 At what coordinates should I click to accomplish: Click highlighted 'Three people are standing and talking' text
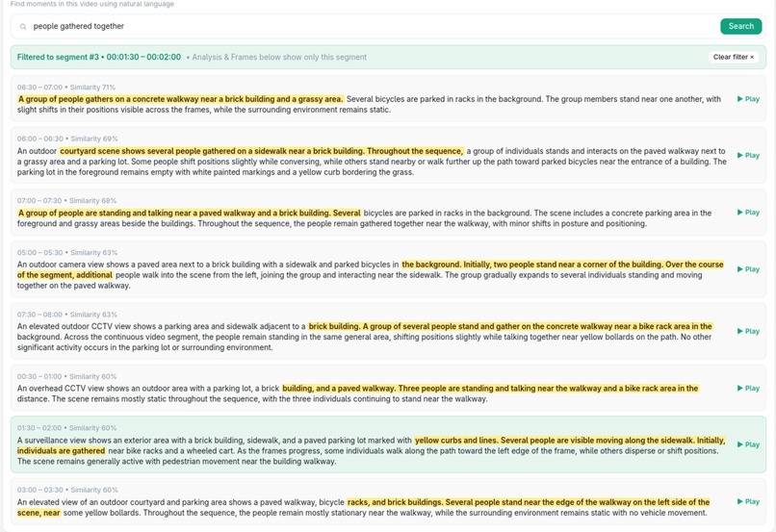[490, 388]
